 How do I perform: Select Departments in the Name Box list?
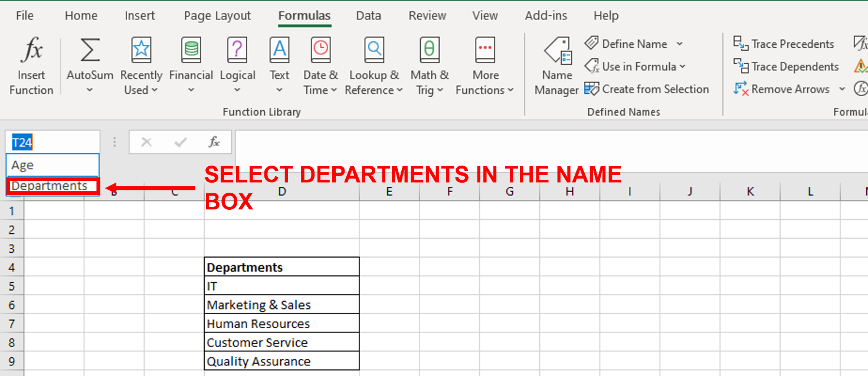point(52,185)
